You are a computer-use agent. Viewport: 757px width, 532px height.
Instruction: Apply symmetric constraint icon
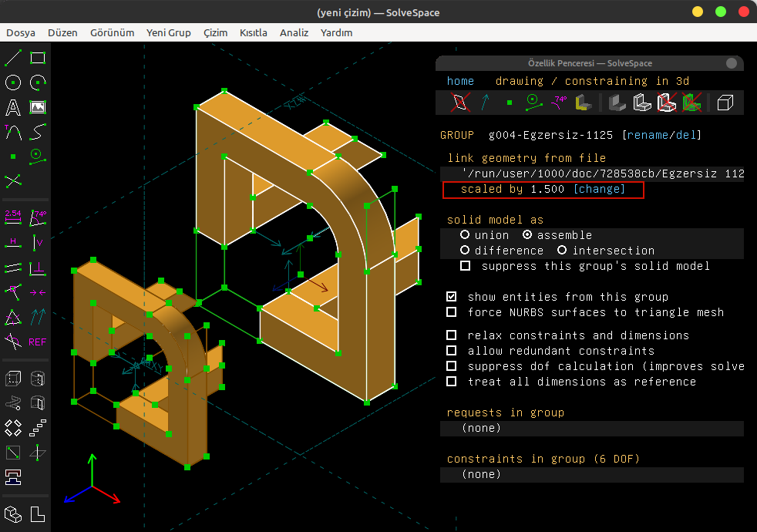(38, 292)
